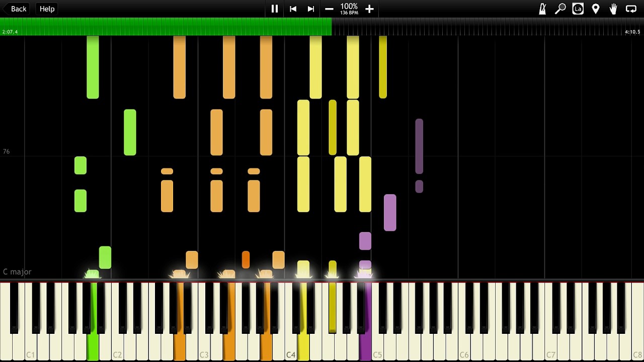Toggle the loop section icon
The image size is (644, 362).
[x=631, y=9]
